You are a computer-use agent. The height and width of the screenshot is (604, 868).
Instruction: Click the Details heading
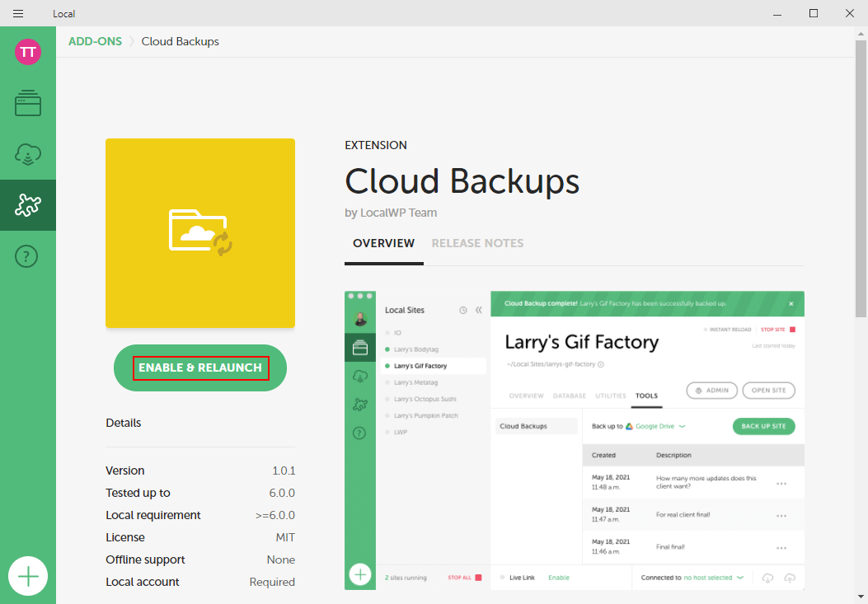[124, 423]
